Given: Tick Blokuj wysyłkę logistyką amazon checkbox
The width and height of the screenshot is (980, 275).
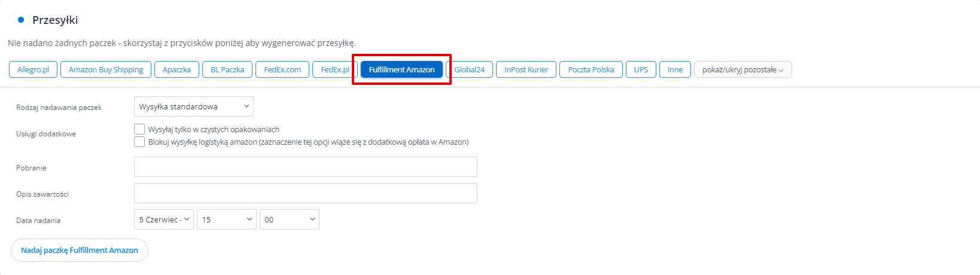Looking at the screenshot, I should point(139,142).
